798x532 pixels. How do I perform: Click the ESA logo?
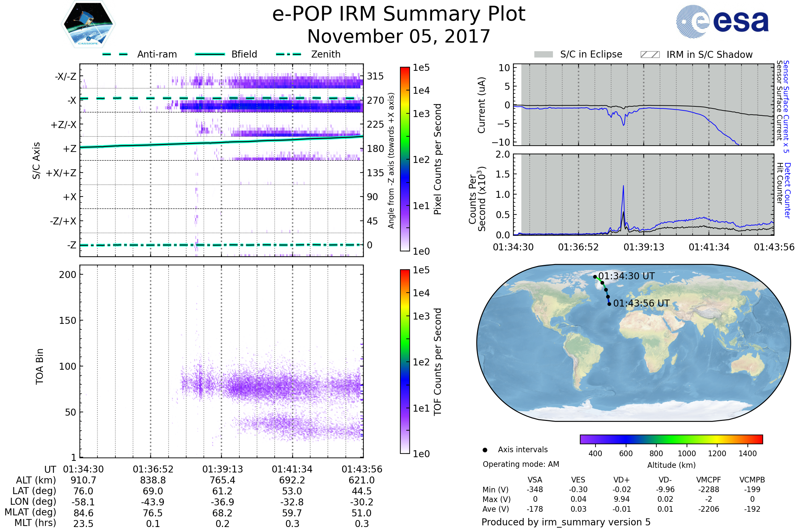(722, 21)
